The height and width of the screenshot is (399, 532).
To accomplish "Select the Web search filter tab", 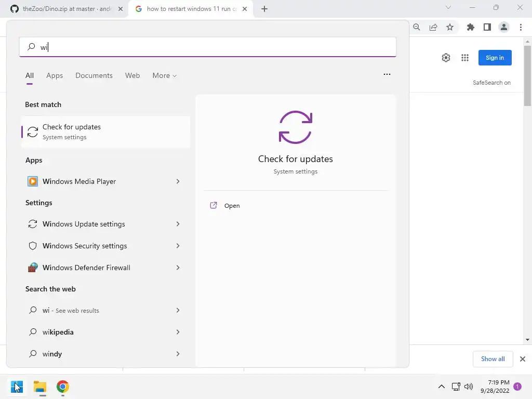I will click(x=132, y=75).
